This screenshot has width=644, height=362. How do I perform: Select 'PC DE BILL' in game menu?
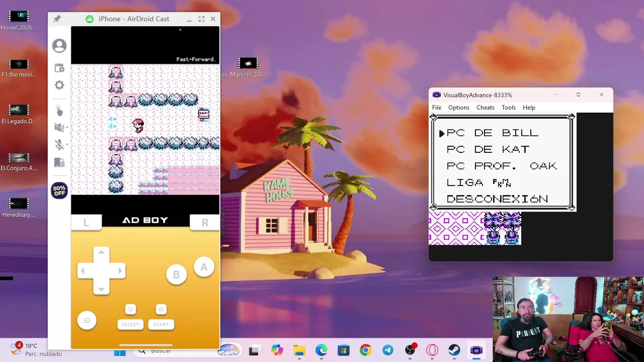[x=493, y=133]
